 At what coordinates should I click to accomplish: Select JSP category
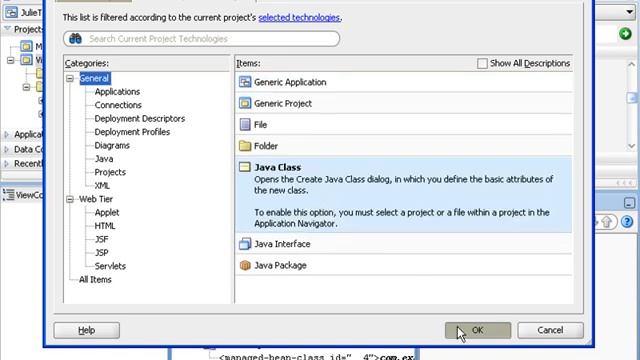(x=102, y=253)
